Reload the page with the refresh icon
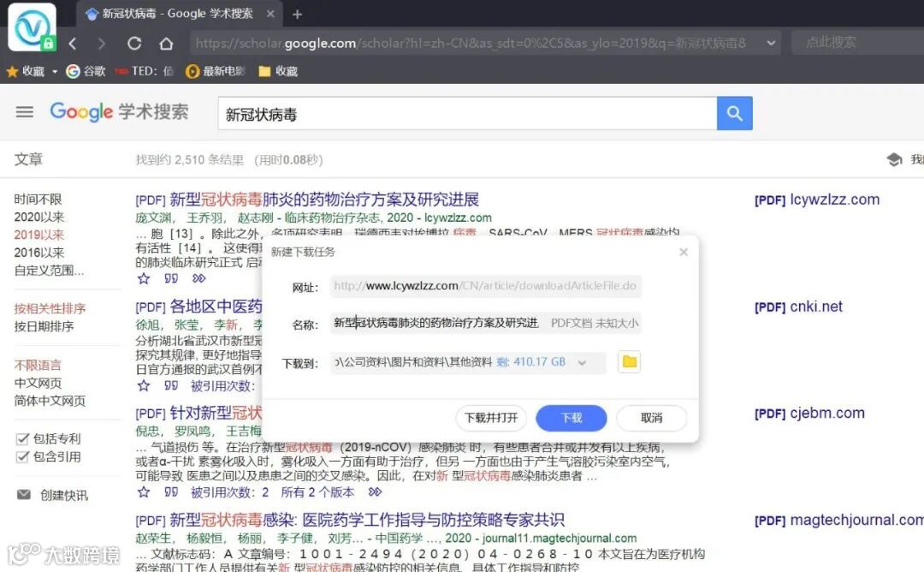 pos(134,43)
